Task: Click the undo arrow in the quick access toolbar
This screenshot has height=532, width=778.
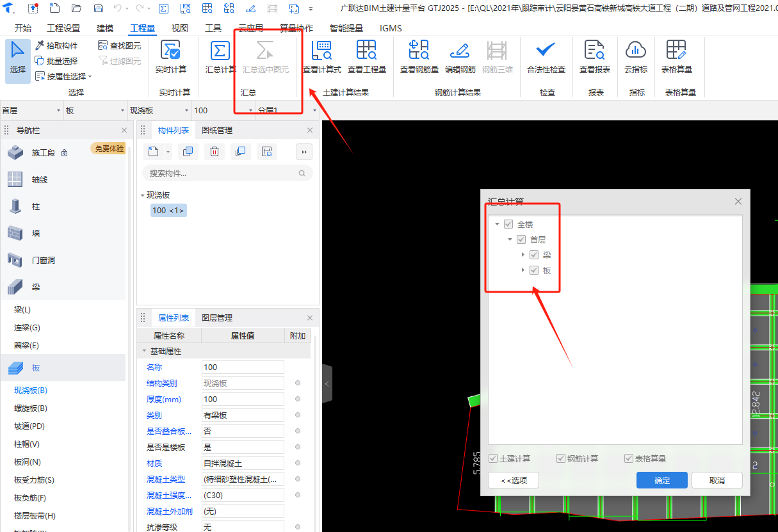Action: point(117,8)
